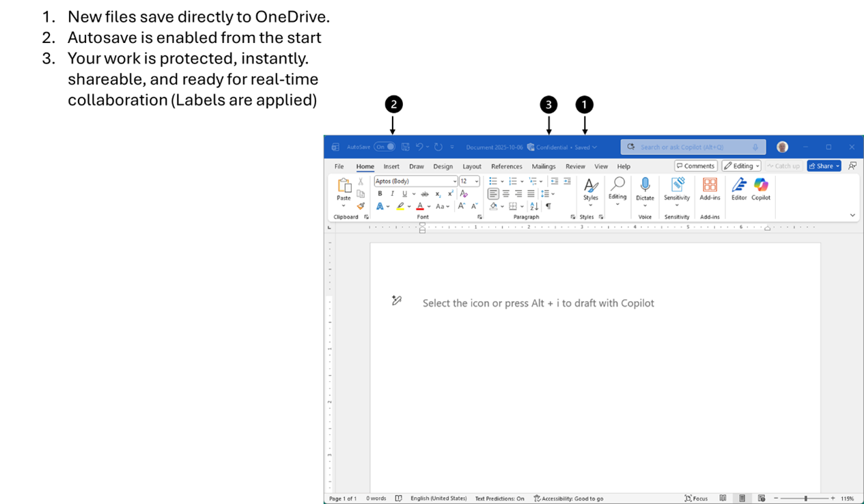Toggle the AutoSave switch
The image size is (864, 504).
coord(385,147)
